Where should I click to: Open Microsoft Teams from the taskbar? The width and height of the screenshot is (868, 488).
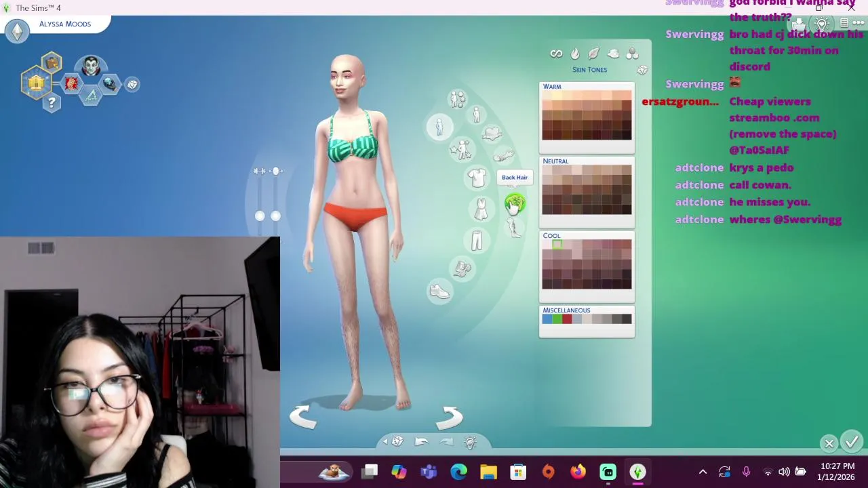tap(429, 472)
